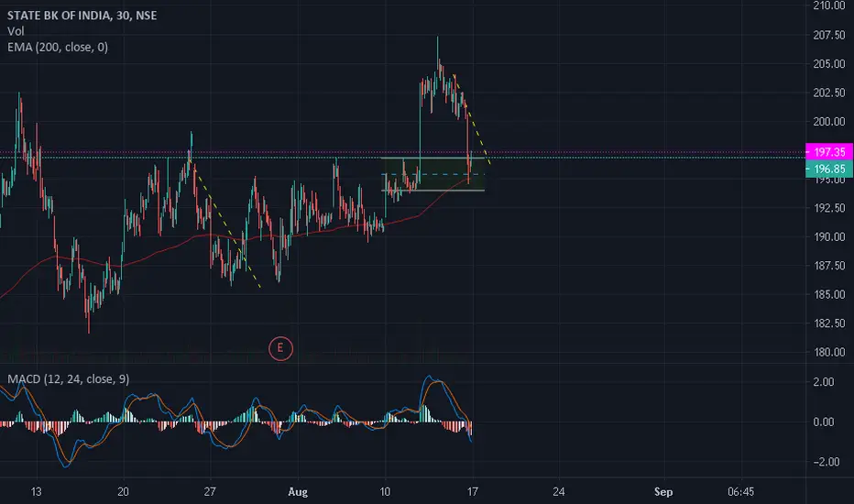Click the 202.50 price scale value

(x=829, y=93)
